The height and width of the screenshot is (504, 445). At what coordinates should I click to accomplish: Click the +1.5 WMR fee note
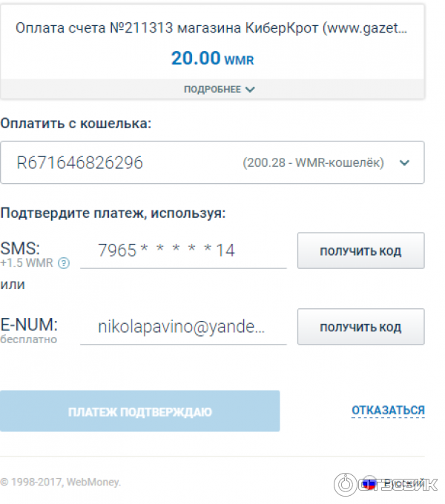pos(28,262)
